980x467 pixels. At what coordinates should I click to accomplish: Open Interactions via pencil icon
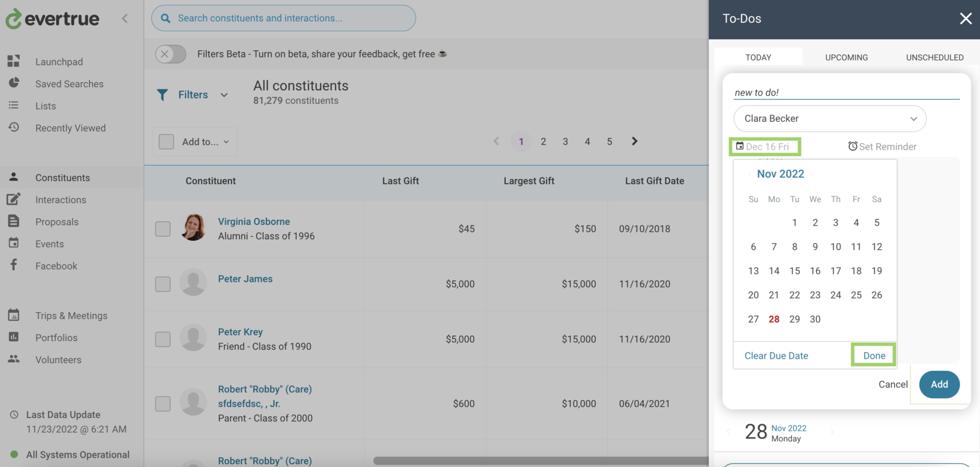14,199
